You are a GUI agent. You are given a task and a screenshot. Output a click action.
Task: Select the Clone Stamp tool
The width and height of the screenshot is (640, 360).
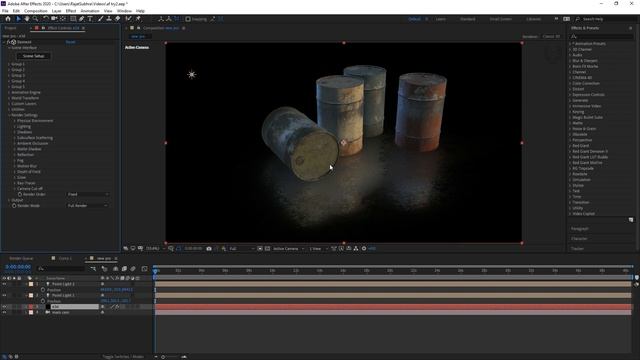(x=109, y=19)
